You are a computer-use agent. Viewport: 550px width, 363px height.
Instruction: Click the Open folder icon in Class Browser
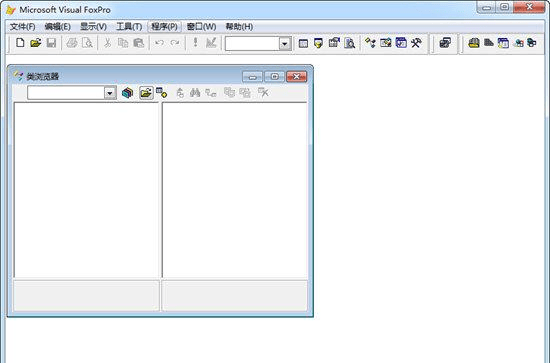tap(146, 93)
